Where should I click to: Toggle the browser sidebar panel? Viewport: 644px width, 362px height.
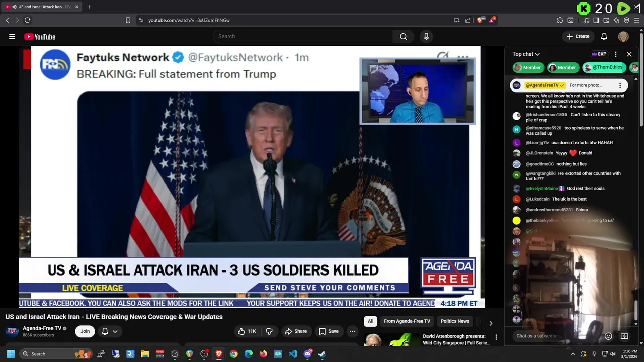tap(596, 20)
